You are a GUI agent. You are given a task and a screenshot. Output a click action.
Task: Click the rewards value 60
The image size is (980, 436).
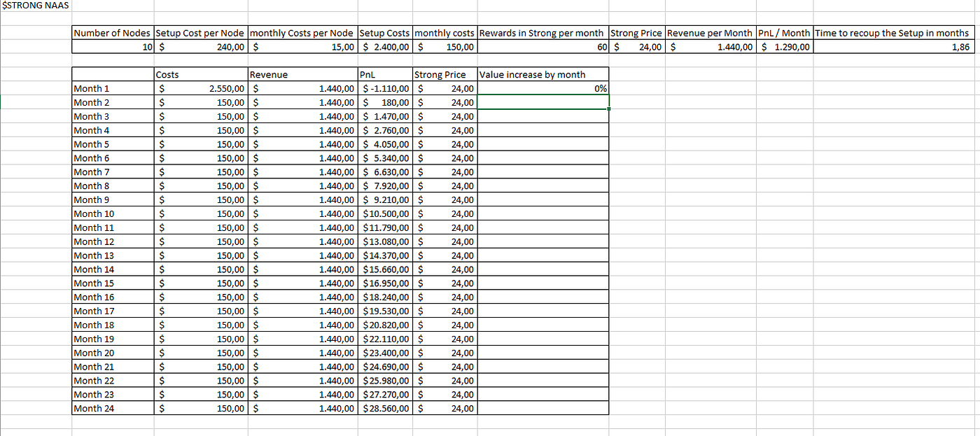[542, 47]
